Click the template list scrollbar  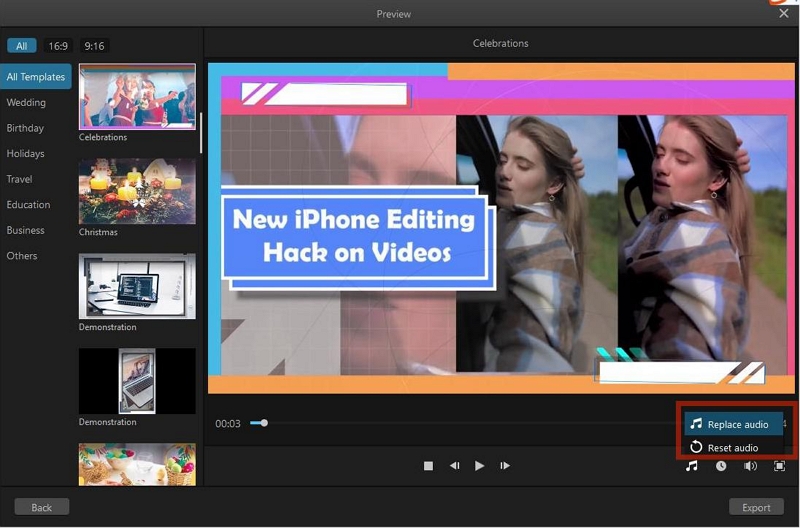point(201,133)
